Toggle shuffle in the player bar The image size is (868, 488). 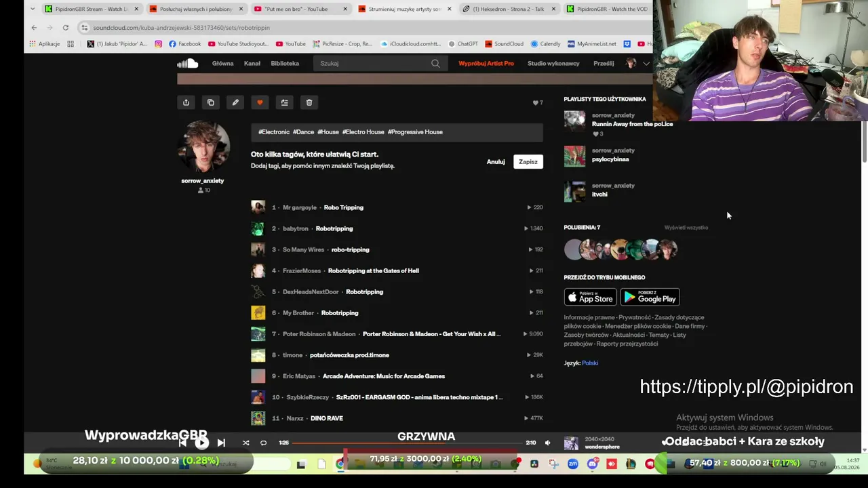point(245,443)
